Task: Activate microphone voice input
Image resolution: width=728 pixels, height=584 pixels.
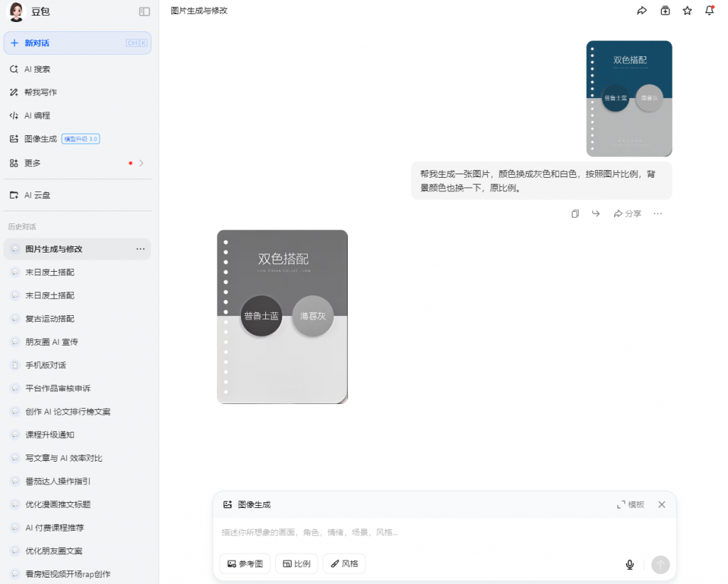Action: pos(630,565)
